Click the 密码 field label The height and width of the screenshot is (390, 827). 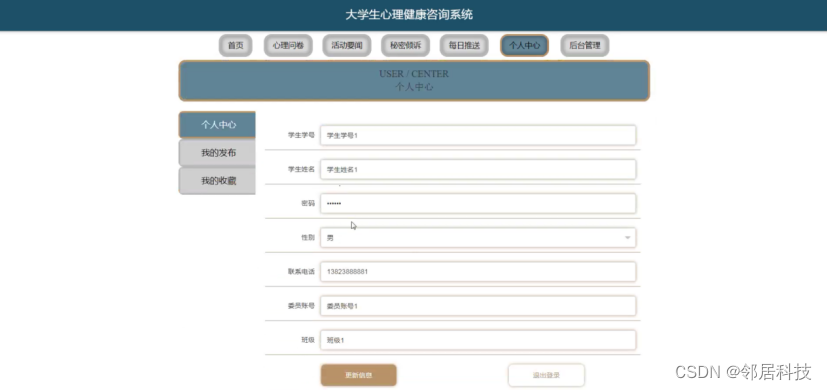click(x=308, y=203)
